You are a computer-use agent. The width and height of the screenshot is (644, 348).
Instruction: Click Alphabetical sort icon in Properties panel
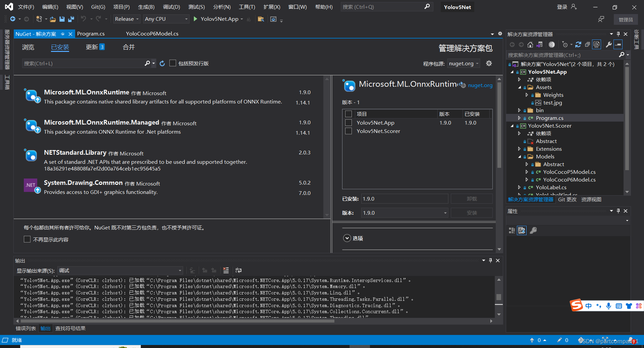click(x=522, y=230)
